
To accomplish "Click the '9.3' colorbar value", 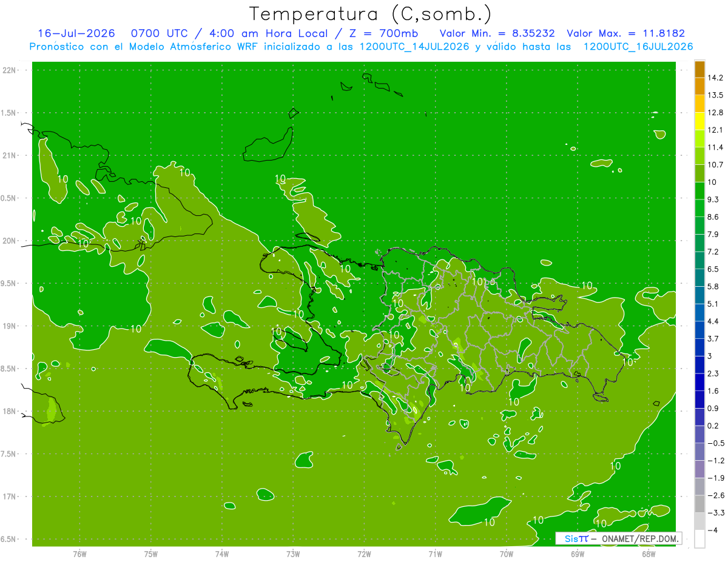I will [x=713, y=199].
